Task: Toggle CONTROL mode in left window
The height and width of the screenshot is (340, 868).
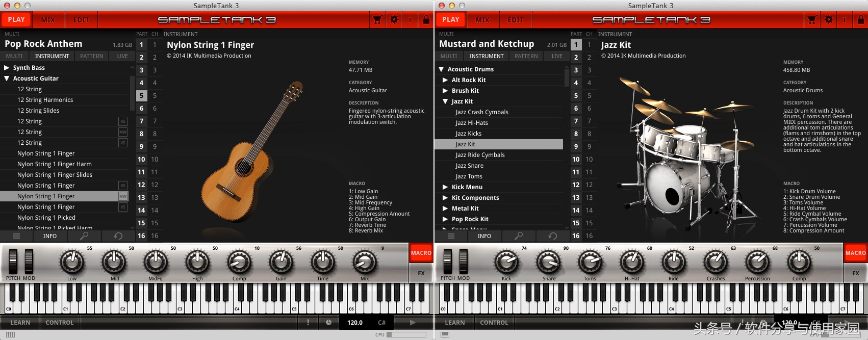Action: [x=60, y=323]
